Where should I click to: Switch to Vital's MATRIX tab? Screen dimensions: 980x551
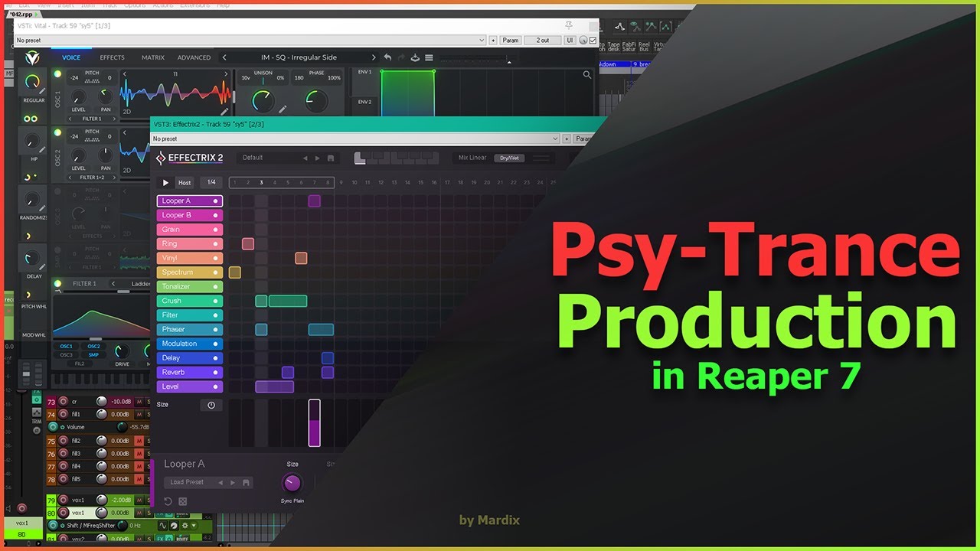[x=153, y=57]
